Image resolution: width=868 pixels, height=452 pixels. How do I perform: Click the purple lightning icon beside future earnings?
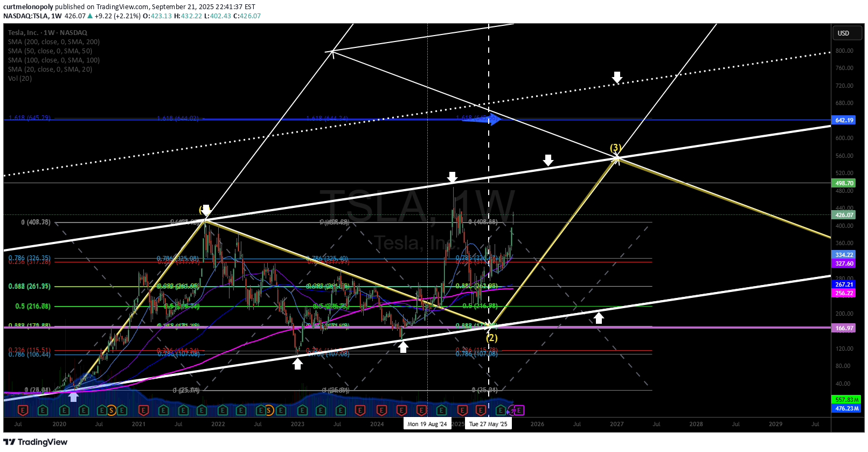click(x=511, y=411)
